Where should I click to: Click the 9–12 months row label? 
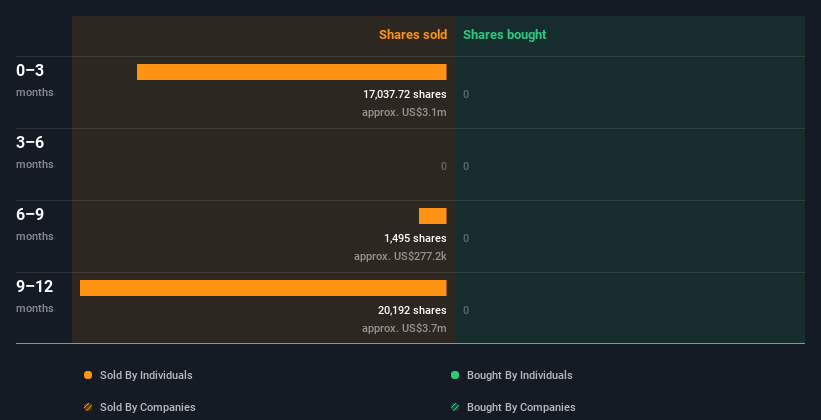(x=35, y=296)
